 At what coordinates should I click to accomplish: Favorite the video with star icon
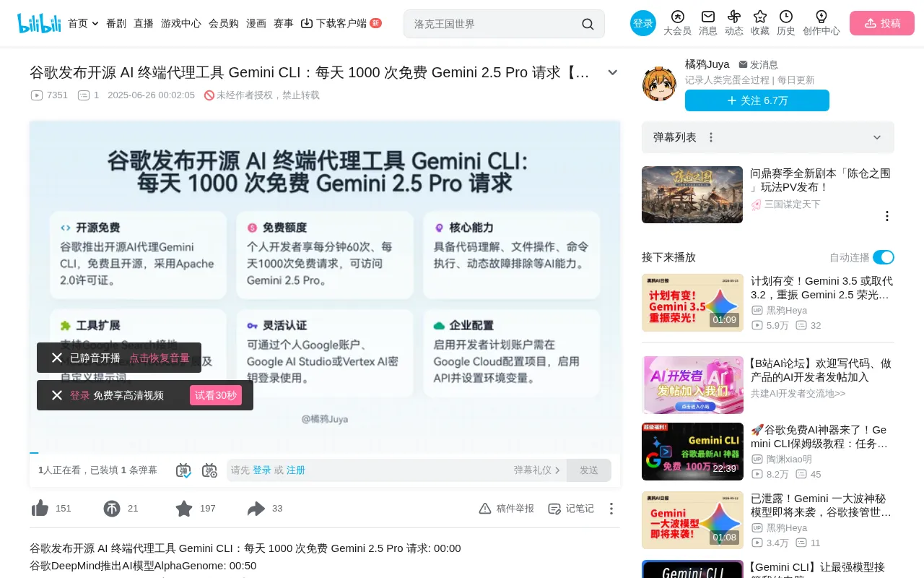coord(184,509)
